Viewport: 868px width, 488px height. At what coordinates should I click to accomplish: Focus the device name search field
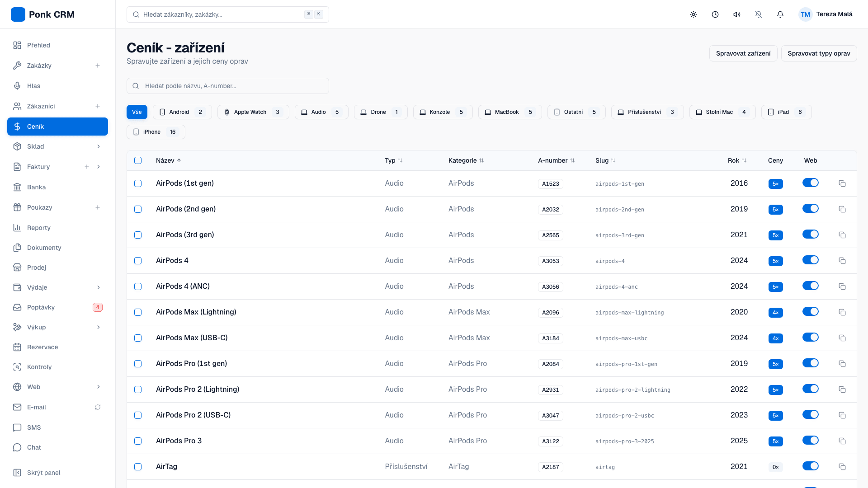tap(228, 86)
